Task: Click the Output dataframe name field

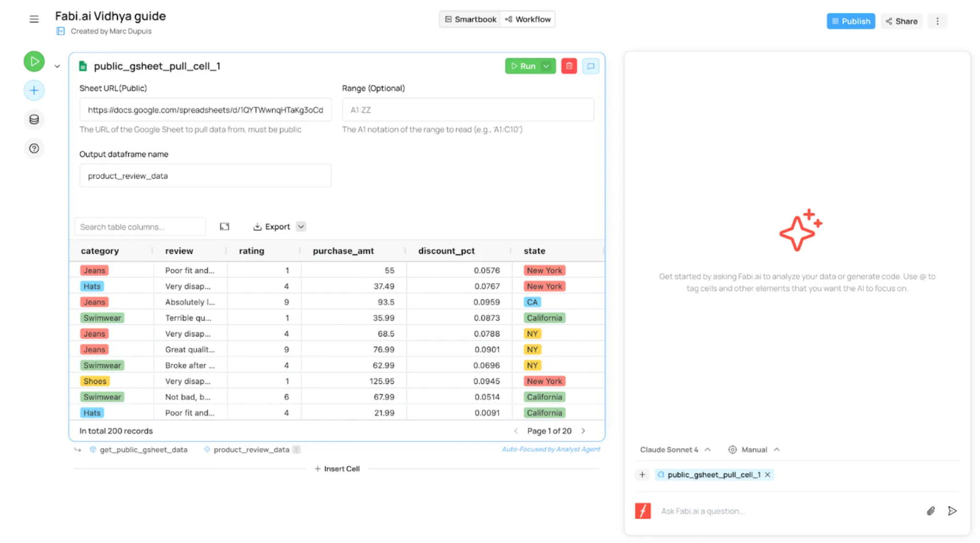Action: coord(205,176)
